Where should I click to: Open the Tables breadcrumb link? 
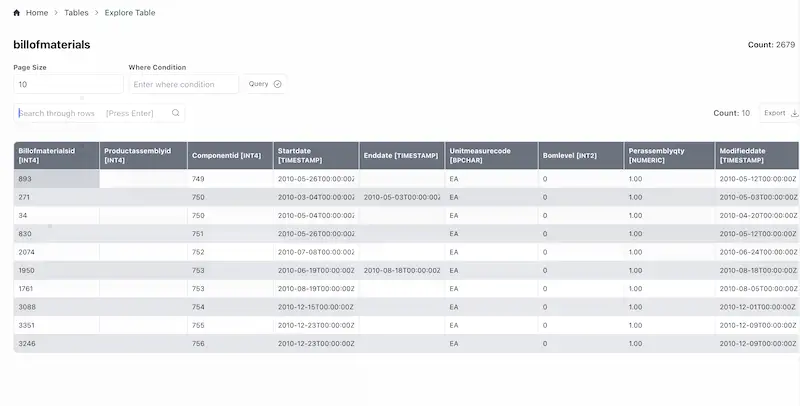coord(76,13)
